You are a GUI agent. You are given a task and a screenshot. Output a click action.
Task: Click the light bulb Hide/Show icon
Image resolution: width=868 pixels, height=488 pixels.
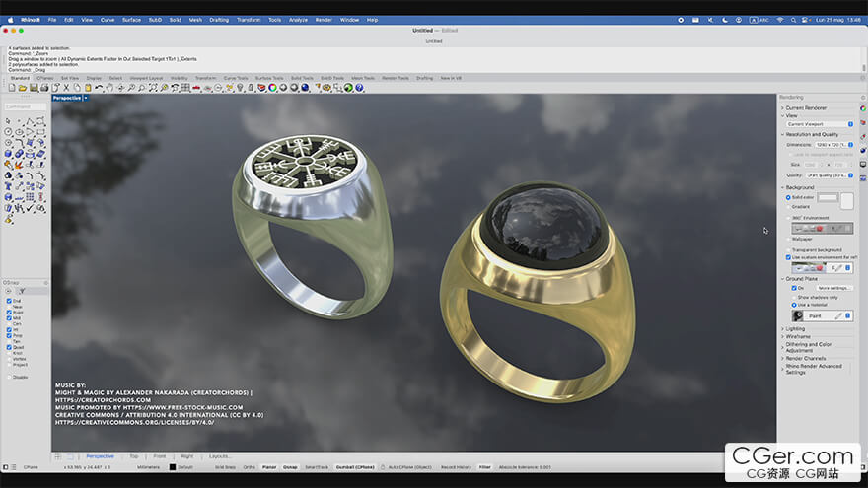(x=241, y=88)
